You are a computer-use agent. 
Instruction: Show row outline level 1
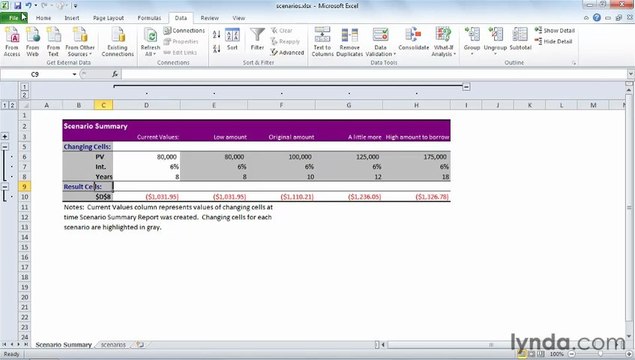pos(4,105)
